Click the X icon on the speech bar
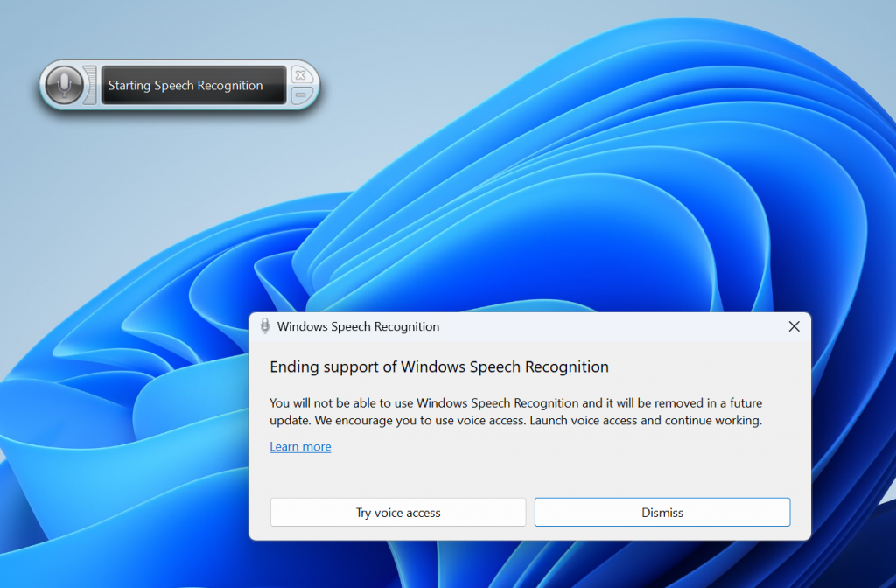This screenshot has width=896, height=588. pyautogui.click(x=300, y=75)
